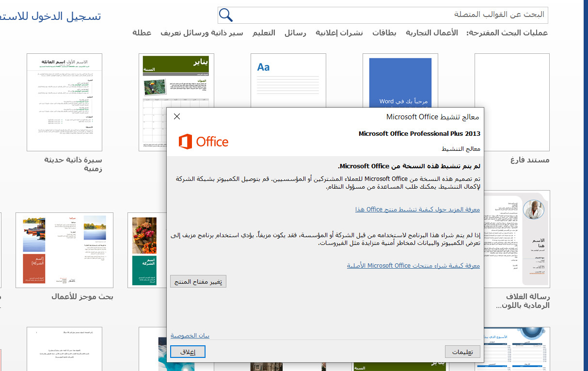Click the سيرة ذاتية حديثة زمنية caption

point(73,164)
